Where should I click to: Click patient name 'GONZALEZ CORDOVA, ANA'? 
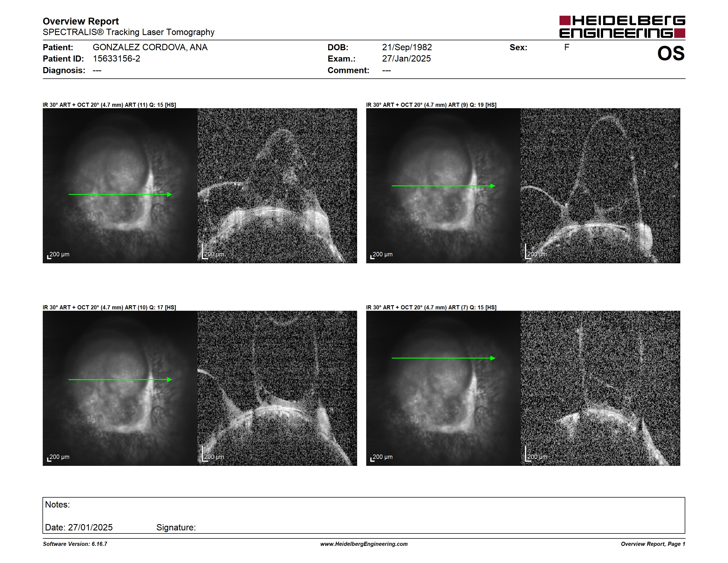(x=150, y=47)
